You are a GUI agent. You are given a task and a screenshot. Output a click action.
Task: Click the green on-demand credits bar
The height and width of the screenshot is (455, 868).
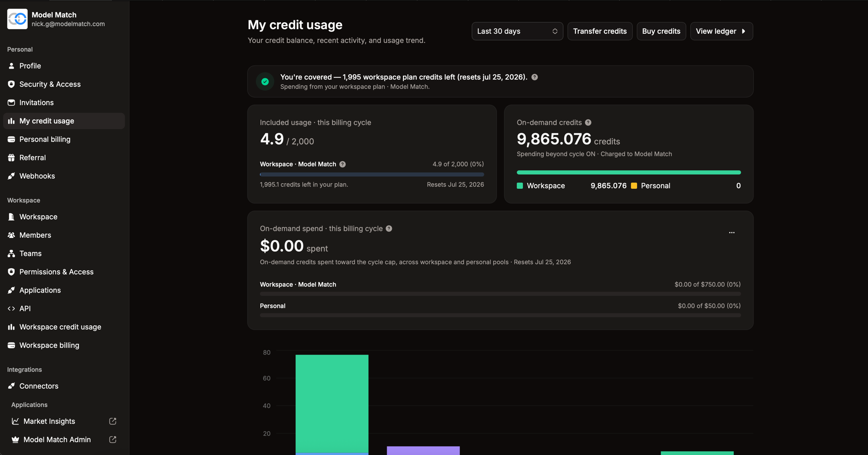[629, 172]
